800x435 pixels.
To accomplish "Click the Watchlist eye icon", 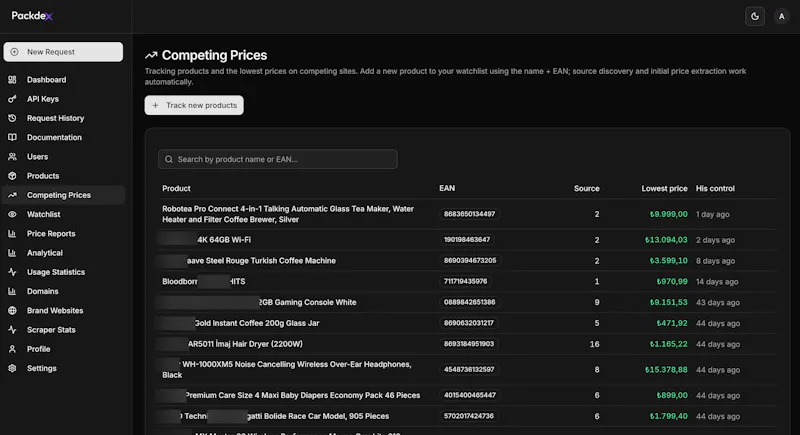I will (x=12, y=214).
